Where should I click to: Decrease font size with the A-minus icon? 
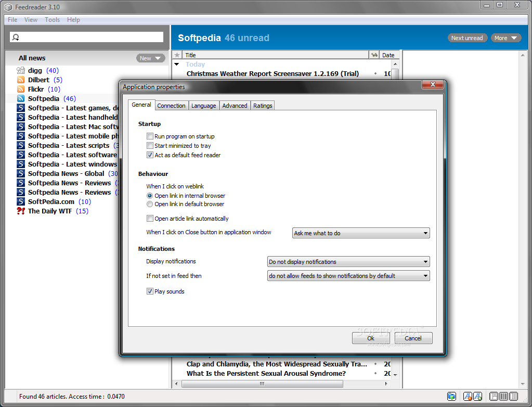click(468, 396)
